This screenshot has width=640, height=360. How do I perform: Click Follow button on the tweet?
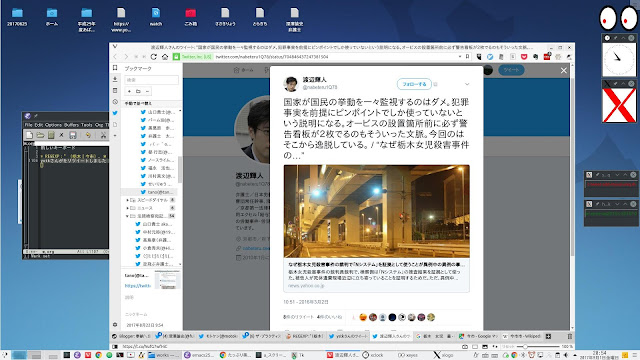pos(414,84)
